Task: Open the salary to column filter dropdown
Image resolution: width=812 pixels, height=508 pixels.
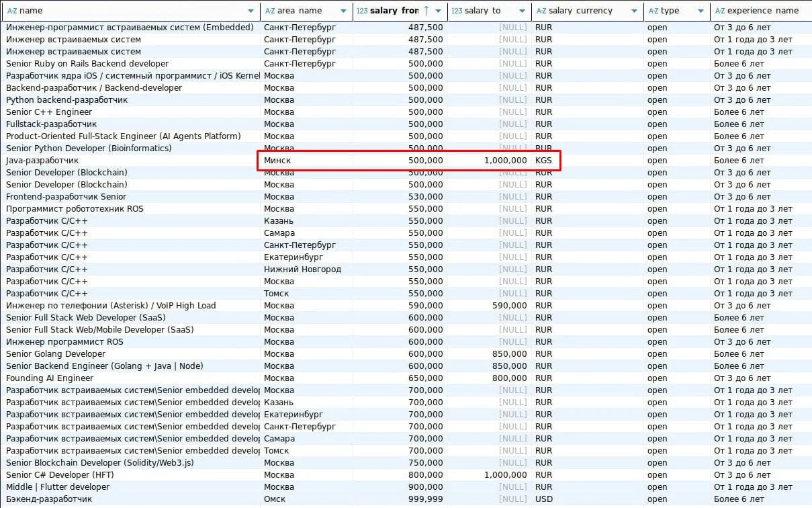Action: tap(522, 11)
